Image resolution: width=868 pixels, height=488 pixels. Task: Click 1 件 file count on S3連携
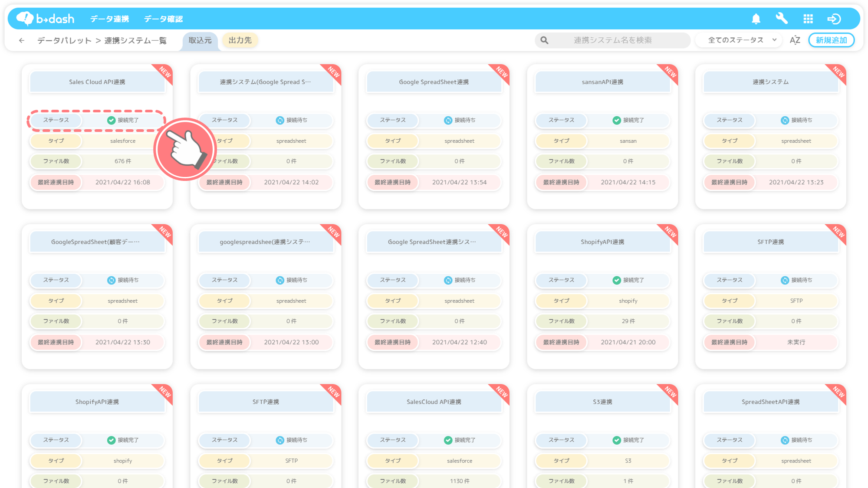point(628,481)
